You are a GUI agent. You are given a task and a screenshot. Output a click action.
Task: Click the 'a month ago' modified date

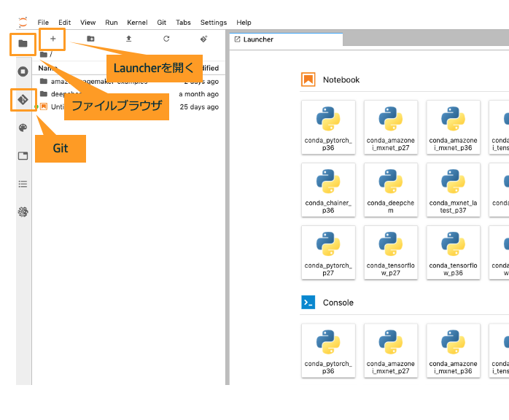point(198,94)
